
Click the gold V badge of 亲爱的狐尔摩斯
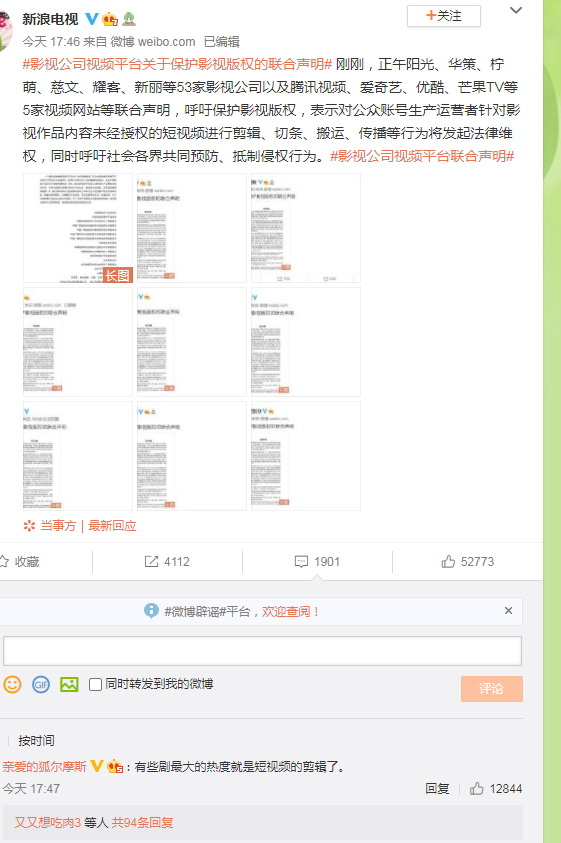tap(96, 766)
